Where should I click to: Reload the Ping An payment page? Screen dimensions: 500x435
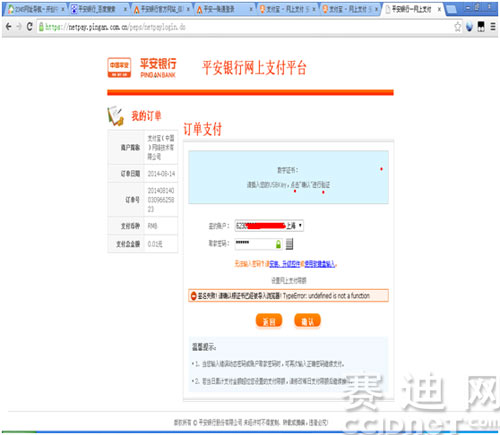tap(30, 27)
